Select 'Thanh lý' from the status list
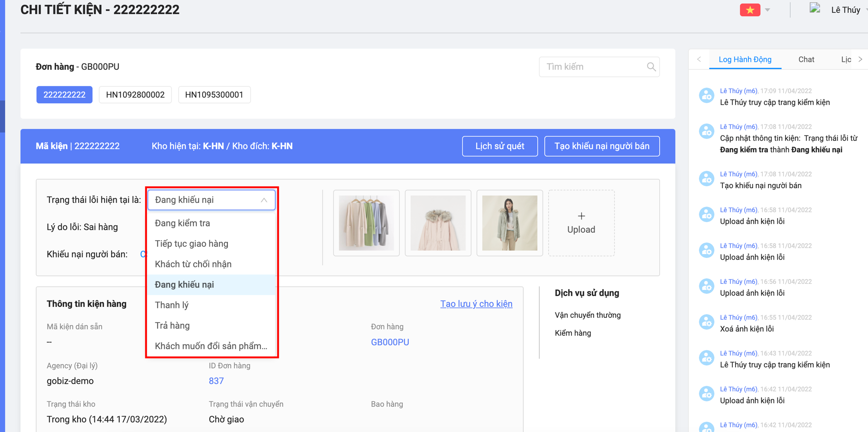Screen dimensions: 868x432 [172, 305]
